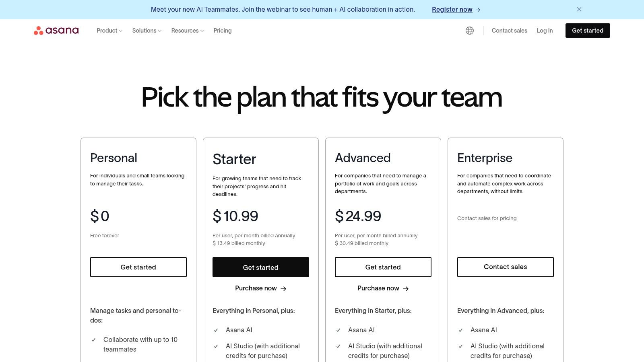Choose Get started under Starter plan
This screenshot has width=644, height=362.
[x=261, y=267]
